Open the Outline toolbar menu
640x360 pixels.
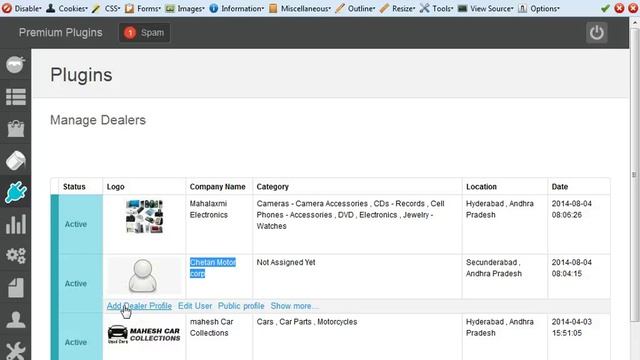click(355, 8)
